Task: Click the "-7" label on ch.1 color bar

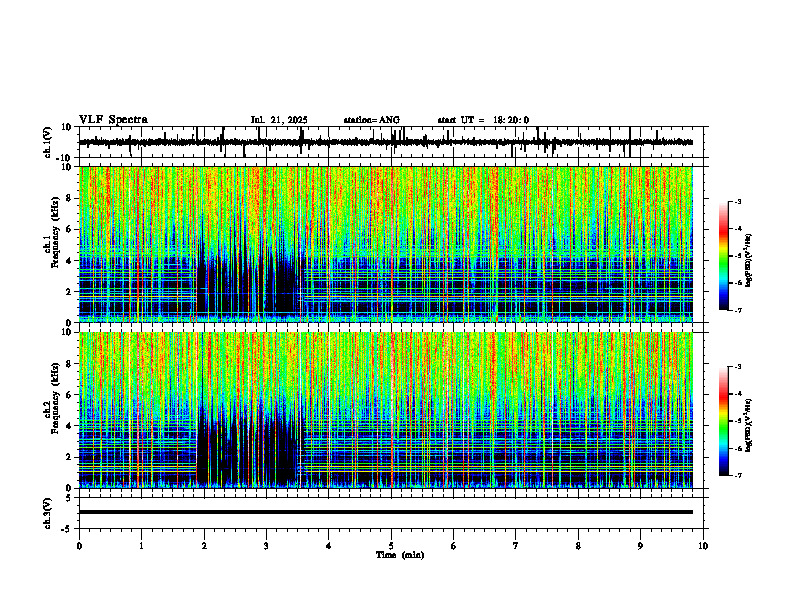Action: (738, 310)
